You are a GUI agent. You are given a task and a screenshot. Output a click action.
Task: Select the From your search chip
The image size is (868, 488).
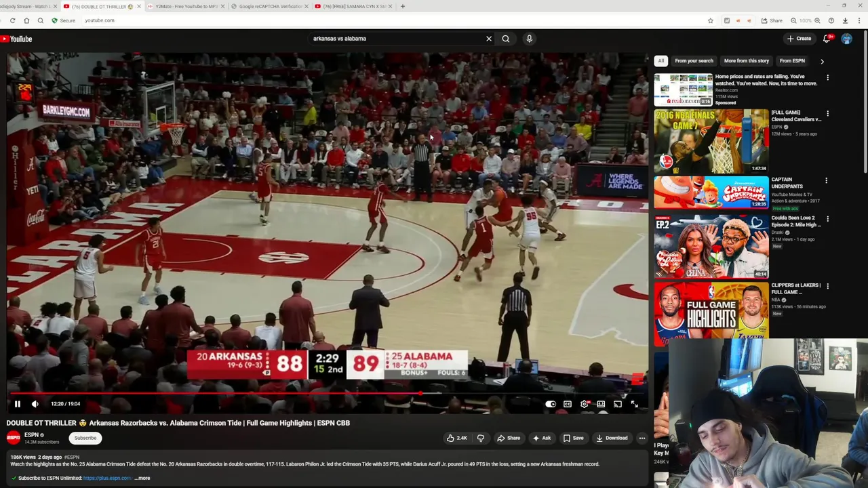click(694, 61)
